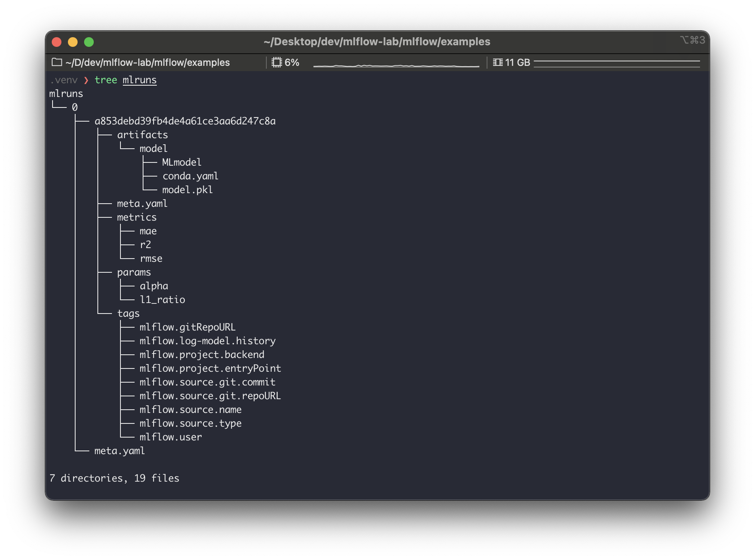This screenshot has width=755, height=560.
Task: Click run ID a853debd39fb4de4a61ce3aa6d247c8a
Action: click(x=185, y=121)
